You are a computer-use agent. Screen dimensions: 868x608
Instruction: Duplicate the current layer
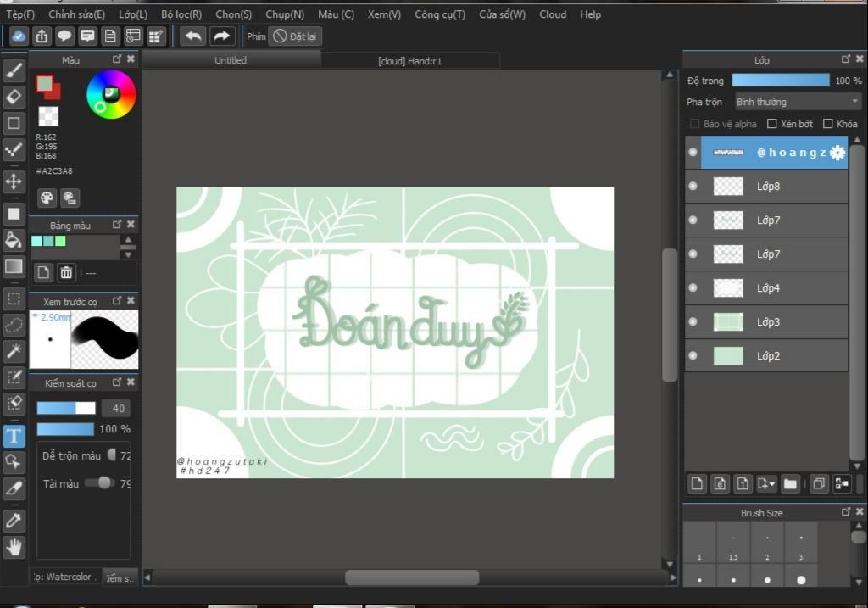point(818,484)
